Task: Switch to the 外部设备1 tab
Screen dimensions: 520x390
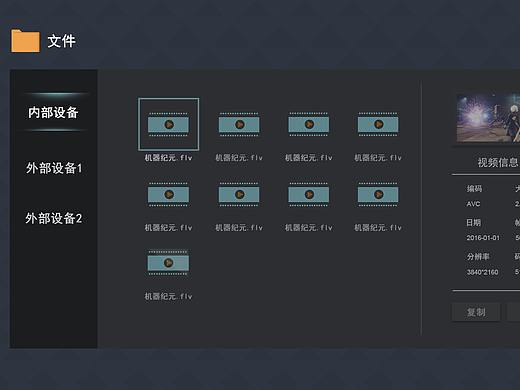Action: (x=54, y=168)
